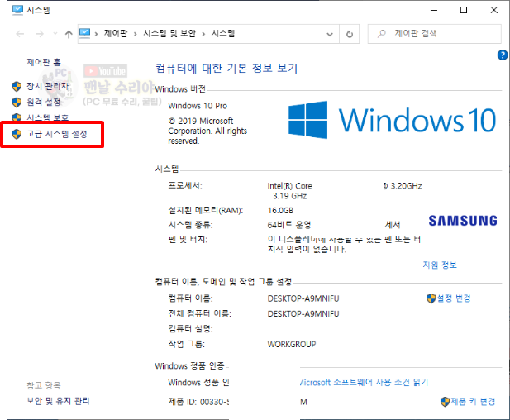Click shield icon next to 원격 설정
510x420 pixels.
(x=17, y=103)
